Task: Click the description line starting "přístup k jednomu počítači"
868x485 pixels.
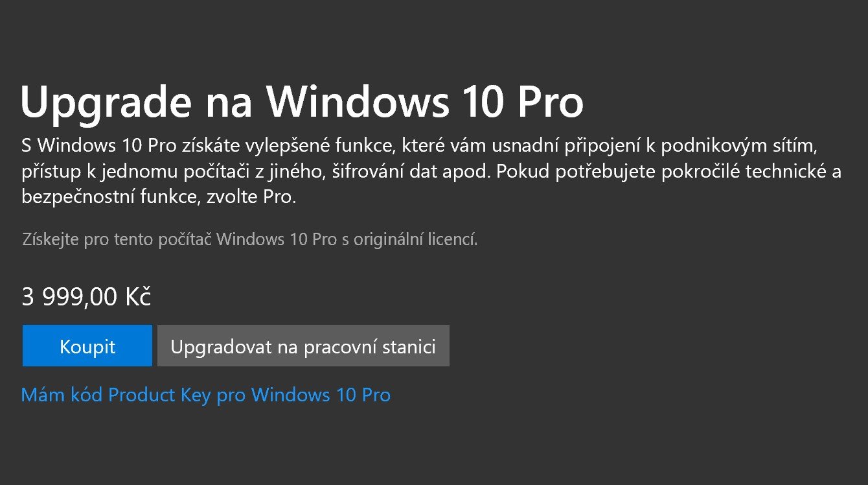Action: (x=431, y=171)
